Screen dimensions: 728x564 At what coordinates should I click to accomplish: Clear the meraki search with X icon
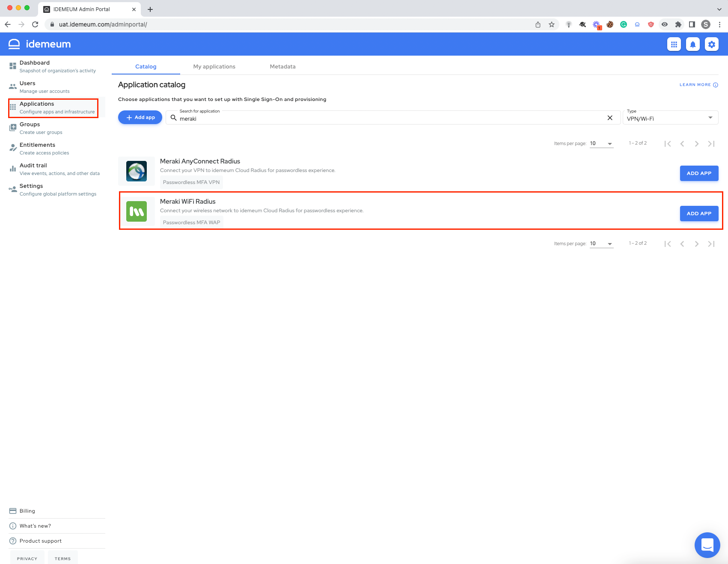click(x=610, y=118)
